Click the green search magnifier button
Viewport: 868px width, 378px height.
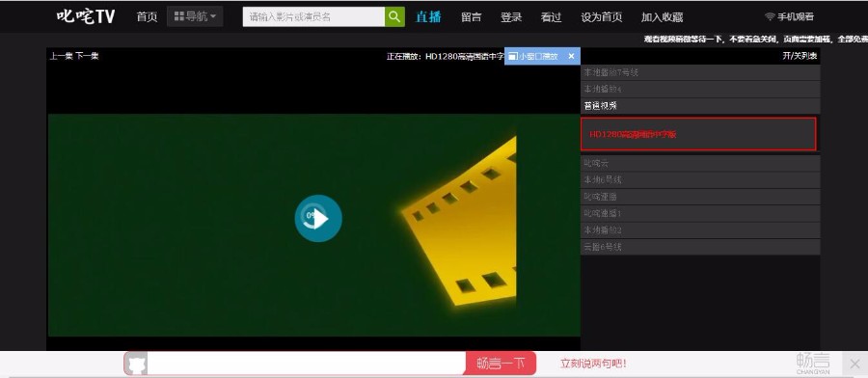[x=394, y=16]
